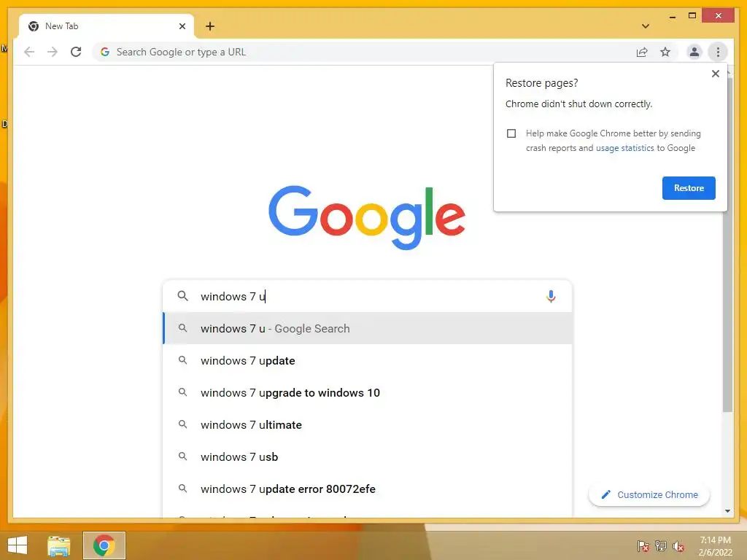Open the usage statistics link
Image resolution: width=747 pixels, height=560 pixels.
coord(624,148)
